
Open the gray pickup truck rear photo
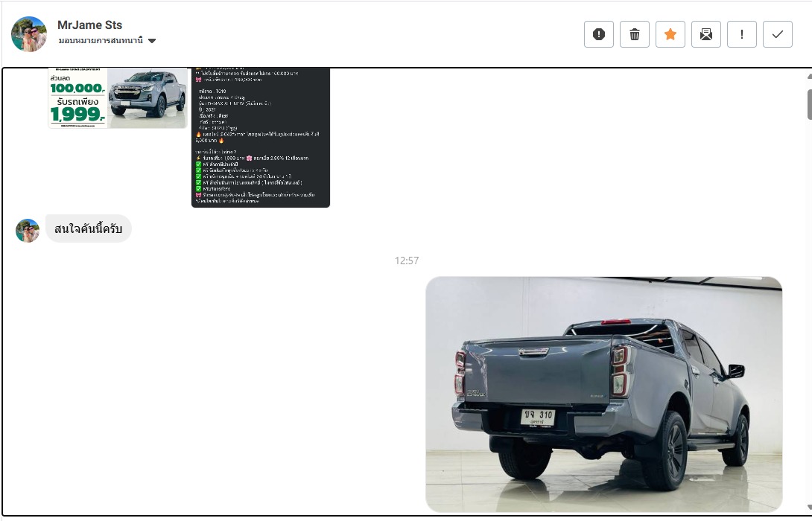tap(603, 394)
